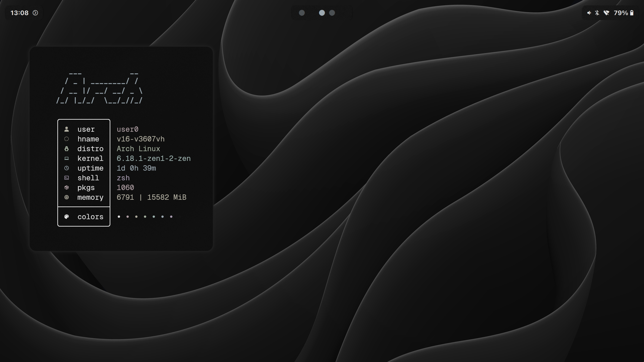Click the laptop icon next to kernel

(x=66, y=158)
